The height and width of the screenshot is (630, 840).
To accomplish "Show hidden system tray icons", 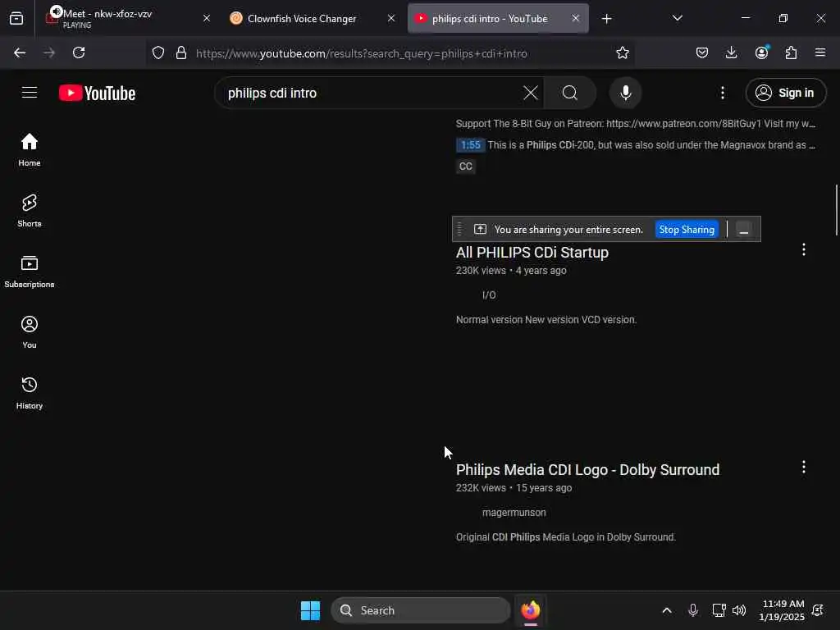I will pos(666,610).
